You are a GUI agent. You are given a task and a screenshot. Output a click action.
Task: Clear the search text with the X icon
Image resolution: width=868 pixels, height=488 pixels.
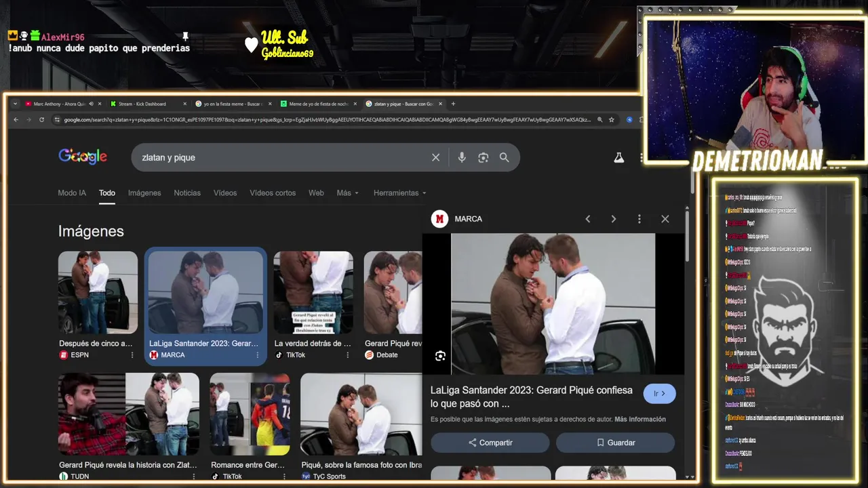[436, 157]
